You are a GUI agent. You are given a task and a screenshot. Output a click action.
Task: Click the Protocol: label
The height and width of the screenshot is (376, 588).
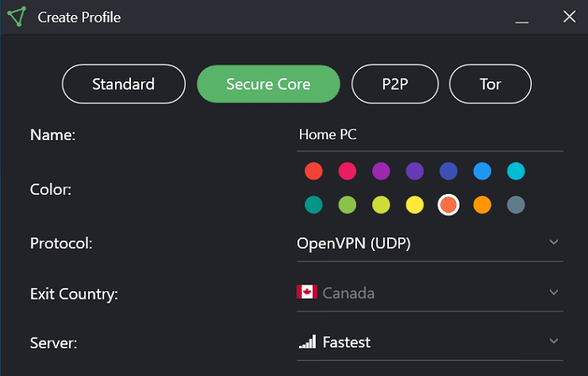(61, 243)
